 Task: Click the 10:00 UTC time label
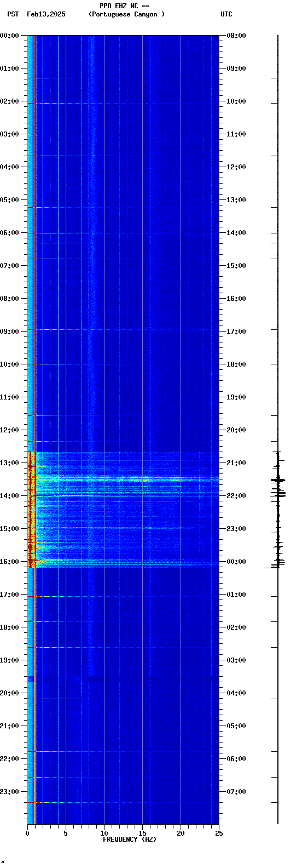point(236,101)
